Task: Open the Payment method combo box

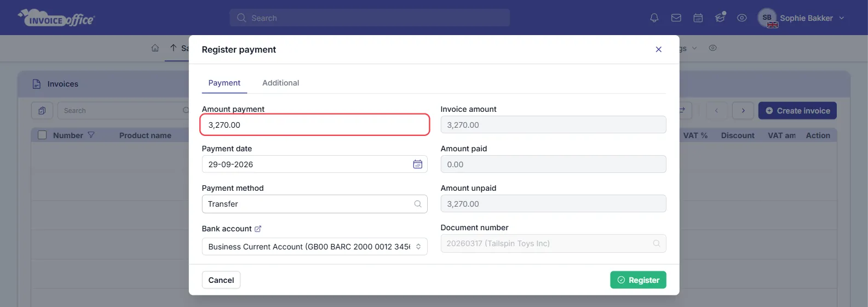Action: click(x=314, y=204)
